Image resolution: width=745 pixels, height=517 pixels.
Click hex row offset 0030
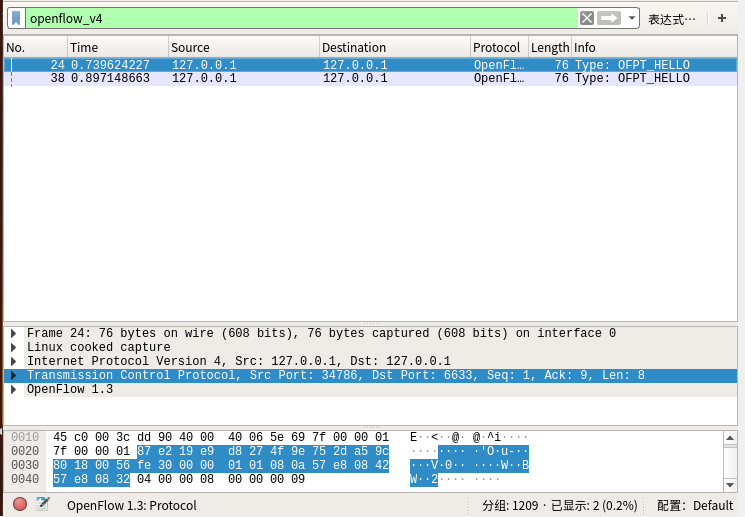point(25,465)
